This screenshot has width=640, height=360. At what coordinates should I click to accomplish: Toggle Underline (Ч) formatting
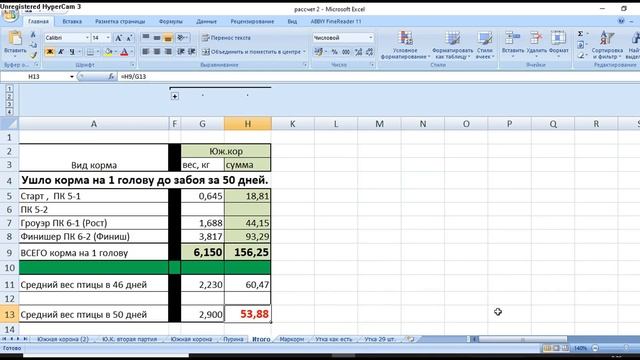[x=72, y=52]
